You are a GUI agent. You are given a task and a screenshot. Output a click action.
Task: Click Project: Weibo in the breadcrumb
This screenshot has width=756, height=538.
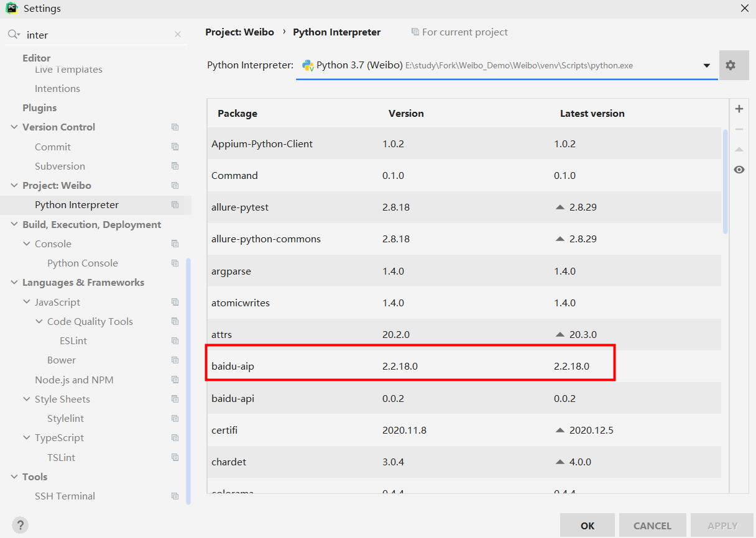(239, 32)
